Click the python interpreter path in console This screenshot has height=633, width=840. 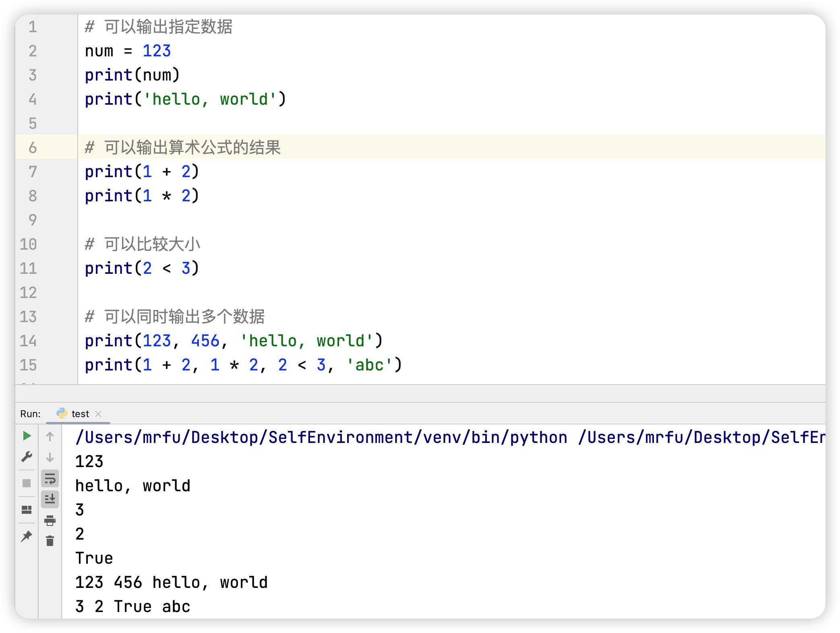tap(321, 437)
